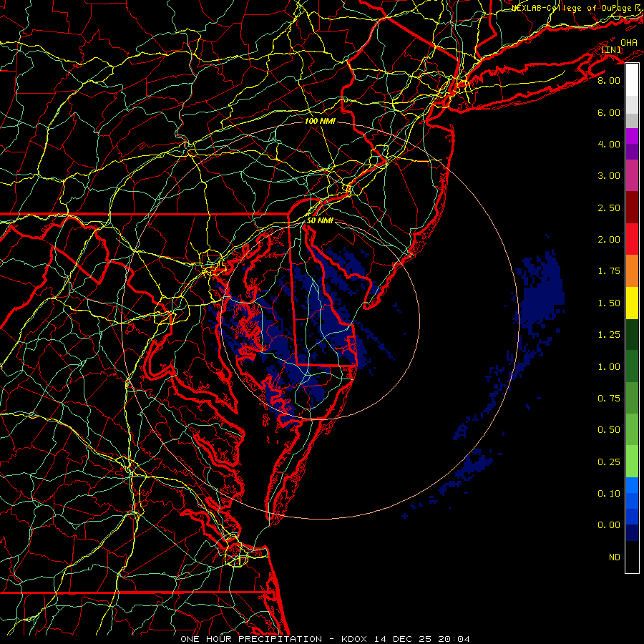Click the OHA product label
The height and width of the screenshot is (644, 644).
629,42
